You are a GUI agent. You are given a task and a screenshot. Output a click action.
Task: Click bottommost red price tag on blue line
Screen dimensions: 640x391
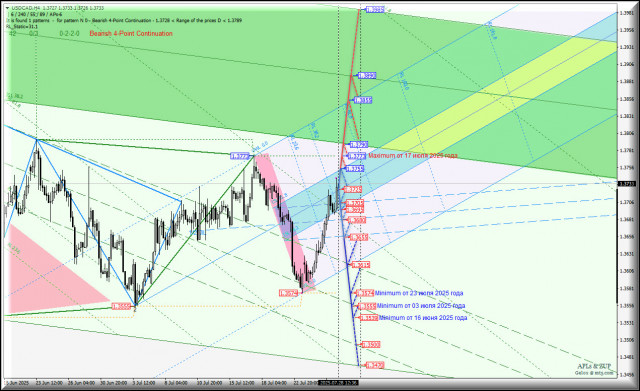(x=375, y=365)
